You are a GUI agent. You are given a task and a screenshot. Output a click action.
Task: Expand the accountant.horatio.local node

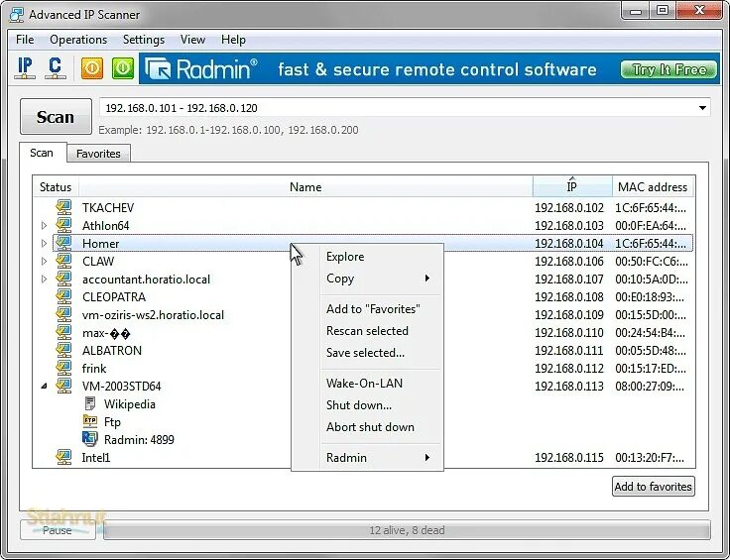click(44, 280)
